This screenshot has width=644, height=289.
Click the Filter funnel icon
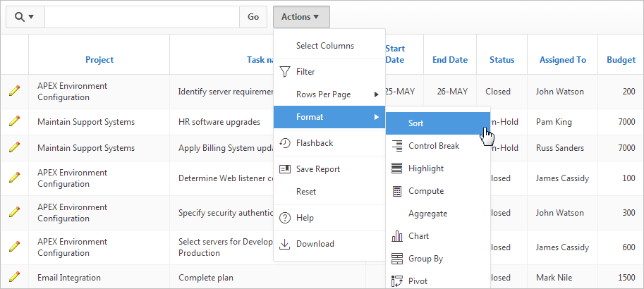(x=285, y=72)
